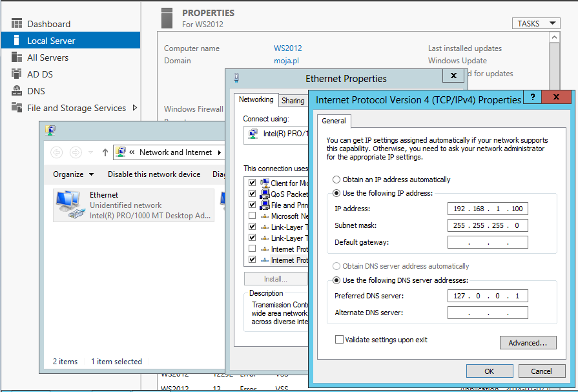Click the Properties server tower icon

tap(167, 18)
